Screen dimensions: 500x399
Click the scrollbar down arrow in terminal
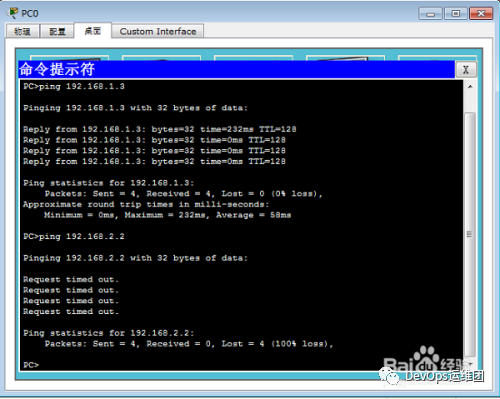pyautogui.click(x=470, y=363)
